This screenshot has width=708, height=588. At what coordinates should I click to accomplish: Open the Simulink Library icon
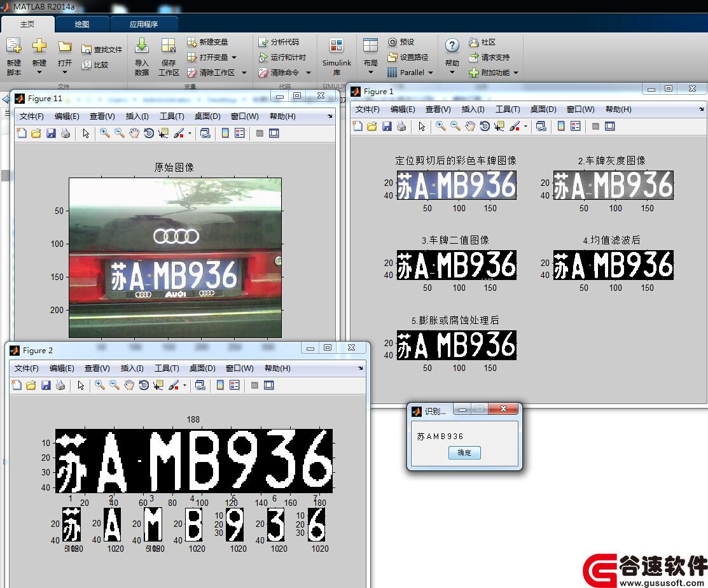coord(337,46)
